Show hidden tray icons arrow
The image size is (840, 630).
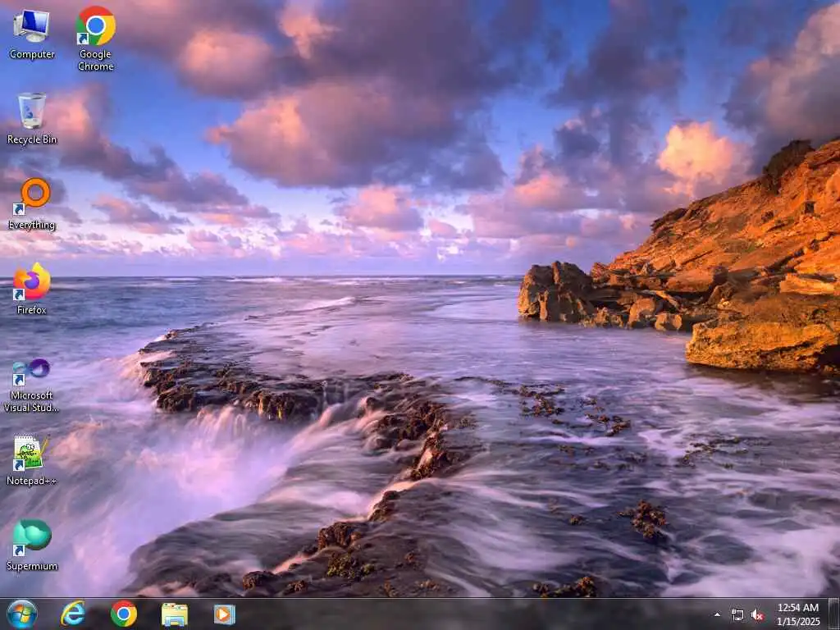pyautogui.click(x=717, y=614)
